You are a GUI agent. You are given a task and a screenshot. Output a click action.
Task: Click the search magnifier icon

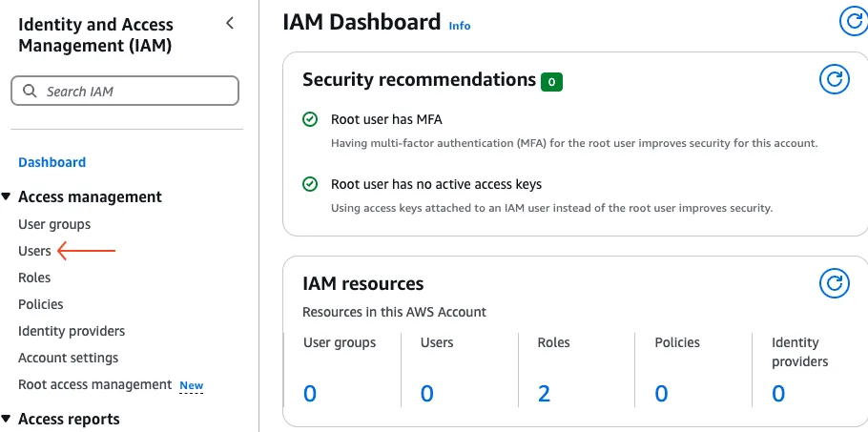click(x=30, y=91)
